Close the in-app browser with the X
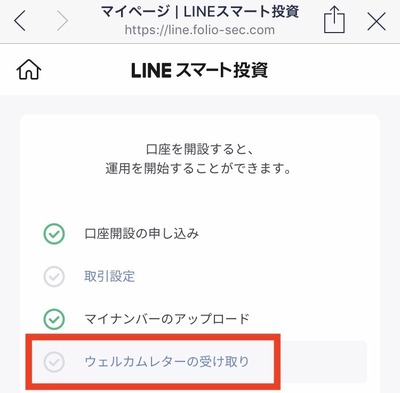Image resolution: width=400 pixels, height=393 pixels. click(376, 21)
